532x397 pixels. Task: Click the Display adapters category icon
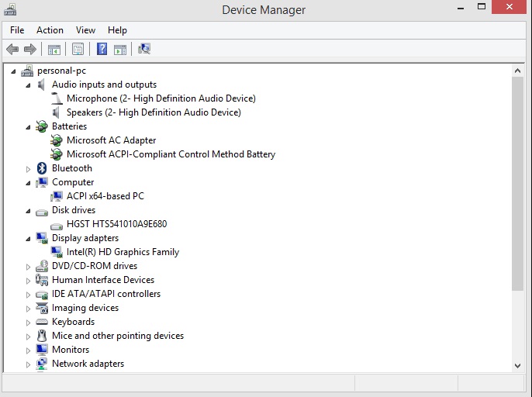42,238
